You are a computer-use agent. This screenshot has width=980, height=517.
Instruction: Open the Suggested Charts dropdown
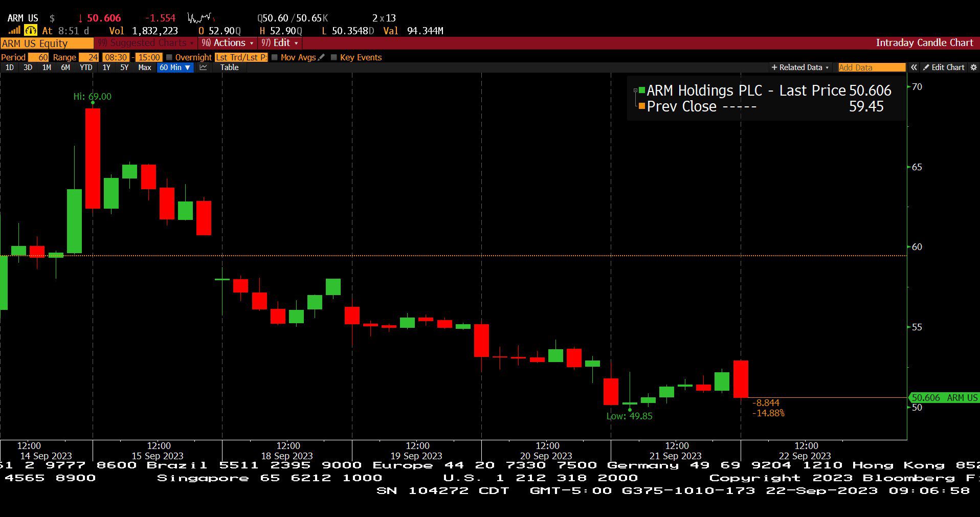click(x=146, y=43)
